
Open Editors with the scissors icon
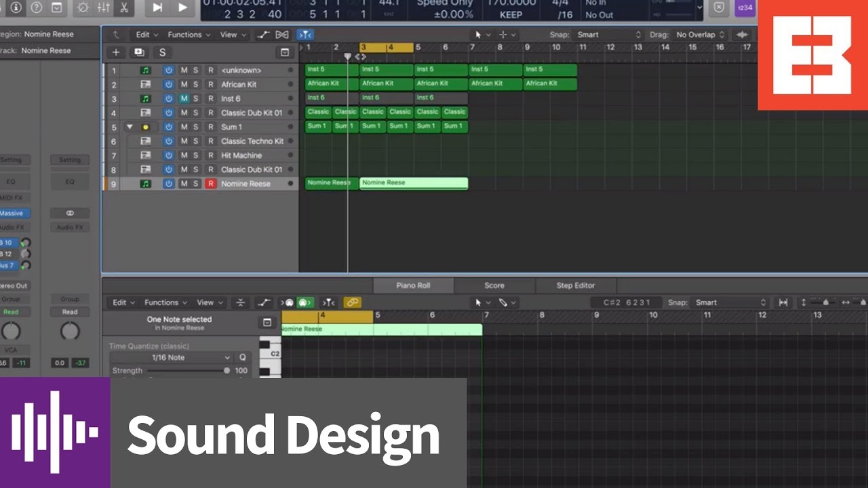point(123,7)
